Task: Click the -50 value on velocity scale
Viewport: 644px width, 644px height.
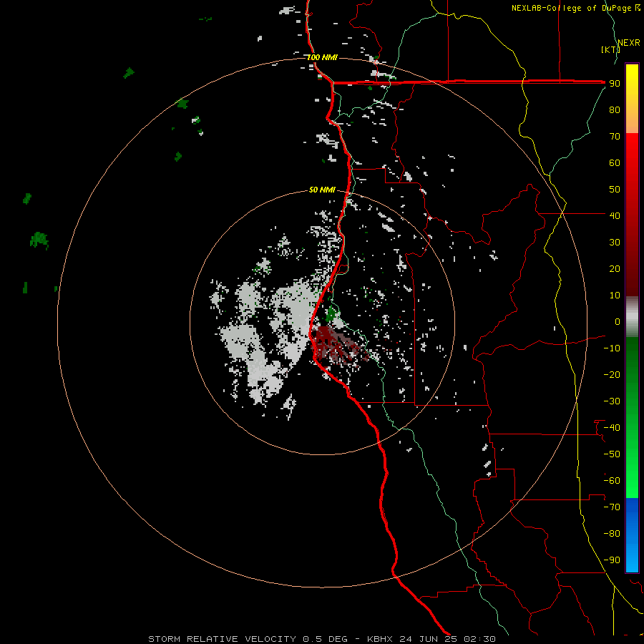Action: 612,454
